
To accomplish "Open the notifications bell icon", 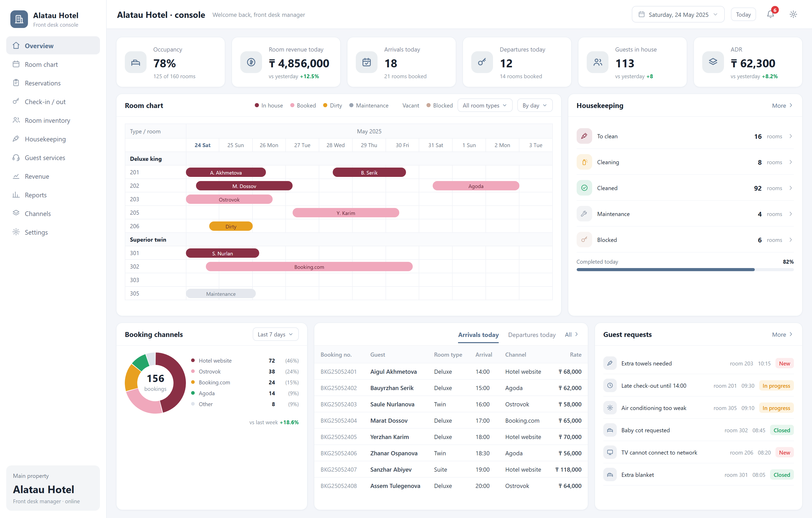I will 771,15.
